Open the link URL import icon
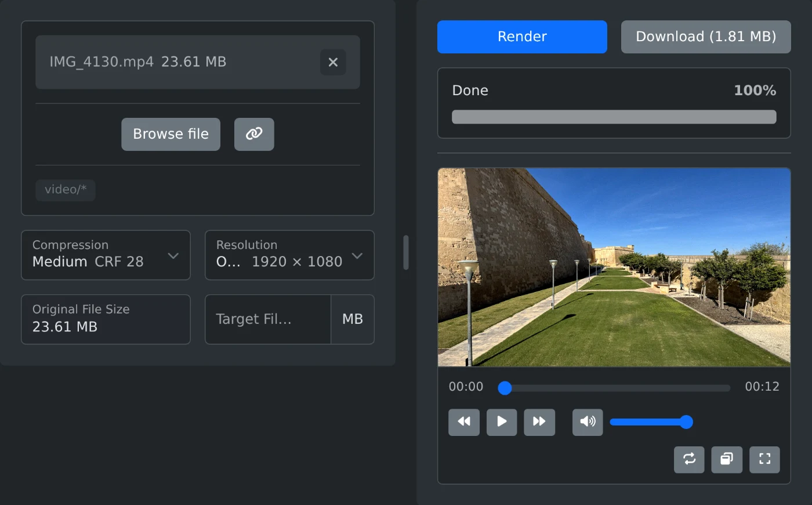Viewport: 812px width, 505px height. pos(254,134)
